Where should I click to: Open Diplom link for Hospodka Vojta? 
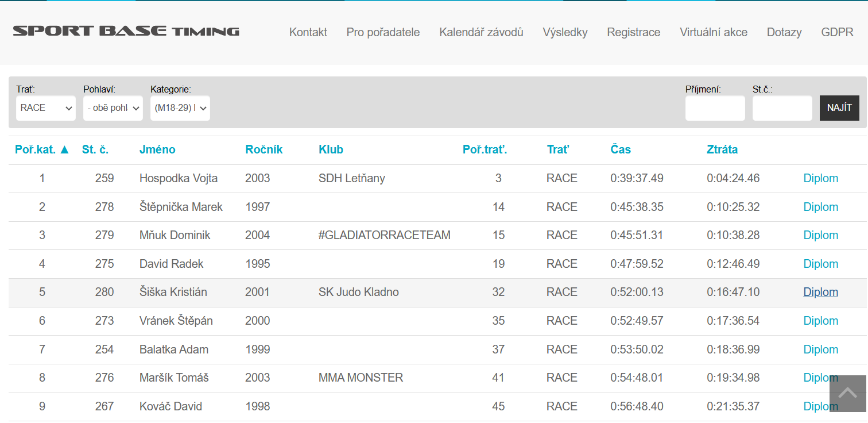[x=820, y=178]
